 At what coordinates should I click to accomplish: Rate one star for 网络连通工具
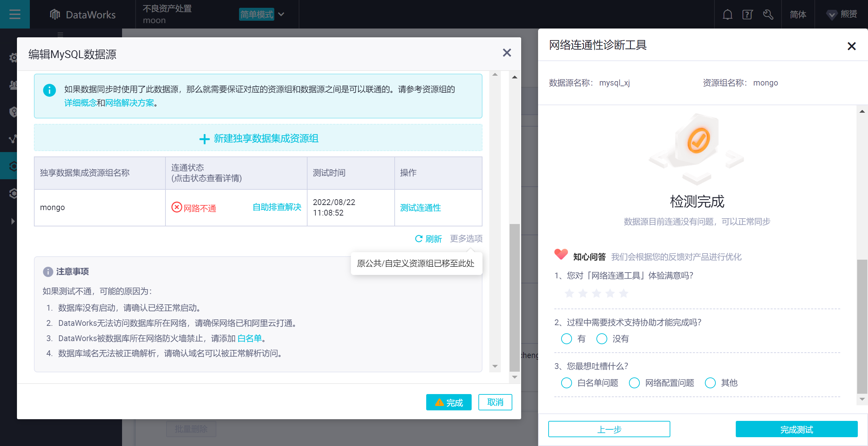pyautogui.click(x=569, y=293)
